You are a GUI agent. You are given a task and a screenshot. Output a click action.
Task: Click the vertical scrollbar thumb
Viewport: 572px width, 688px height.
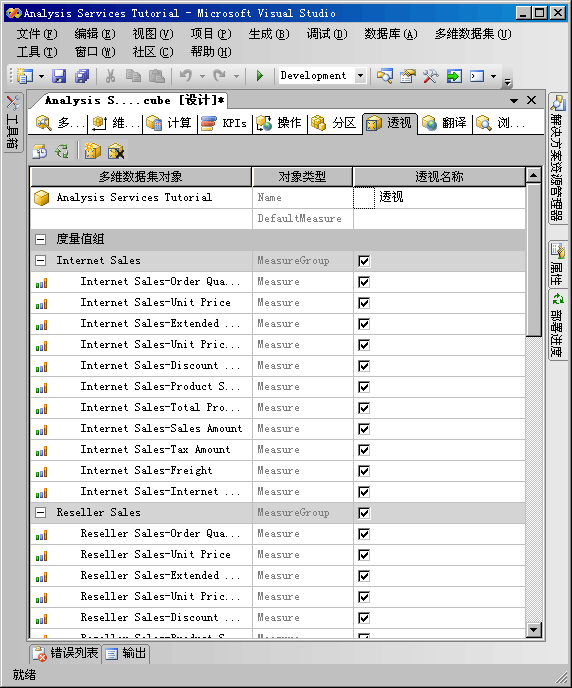point(533,260)
